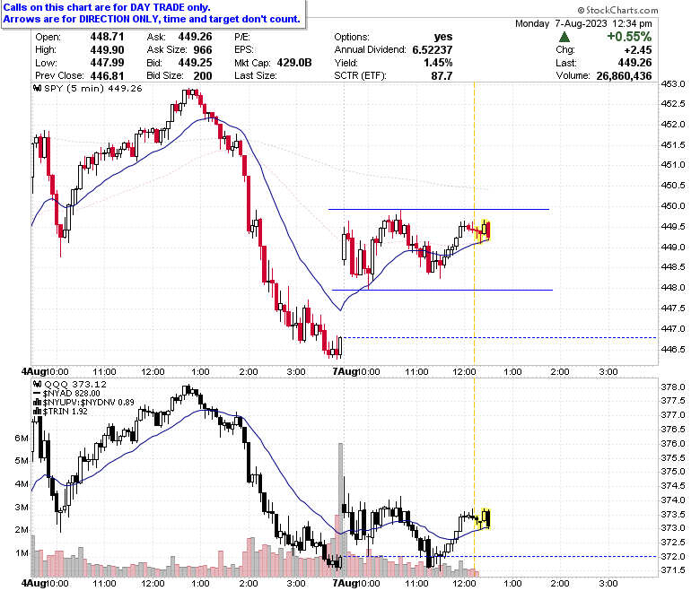Click the line icon beside $NYAD legend

click(x=37, y=394)
